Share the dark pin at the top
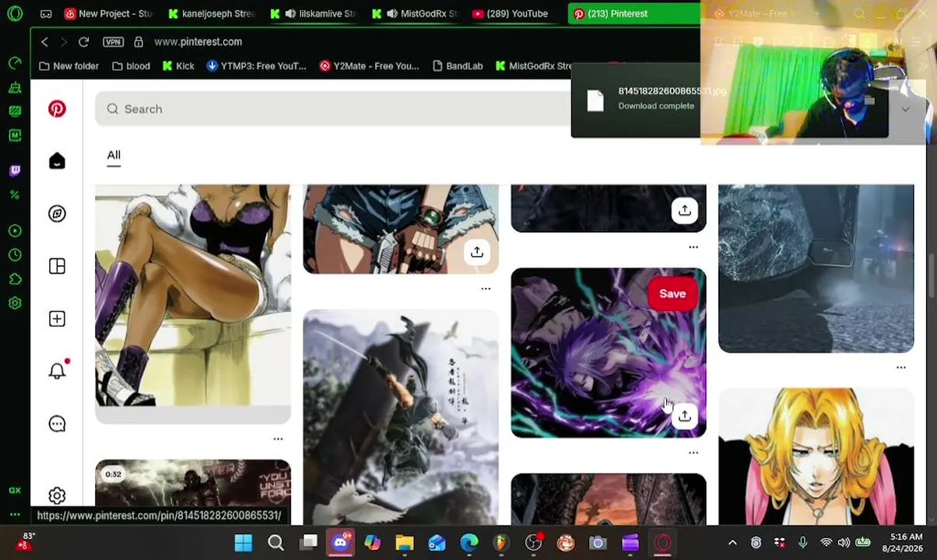Viewport: 937px width, 560px height. [x=684, y=210]
